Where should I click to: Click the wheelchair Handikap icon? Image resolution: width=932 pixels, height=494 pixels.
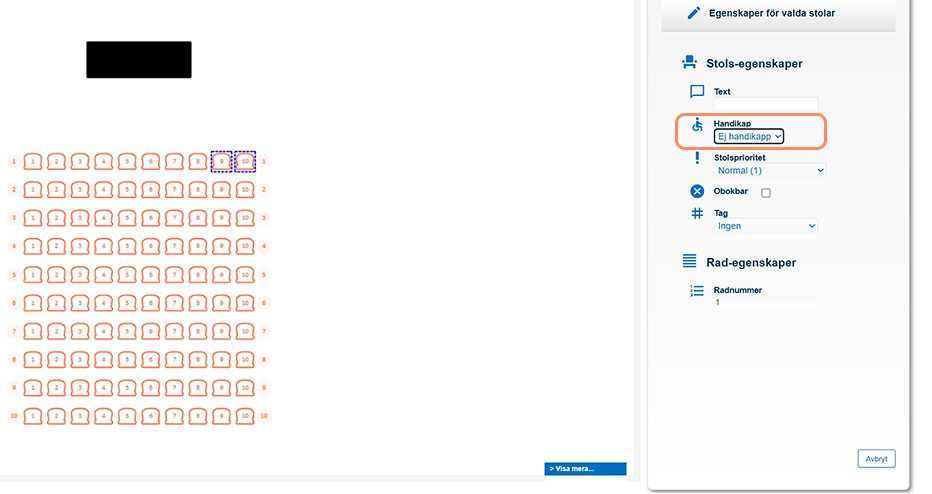pyautogui.click(x=697, y=124)
